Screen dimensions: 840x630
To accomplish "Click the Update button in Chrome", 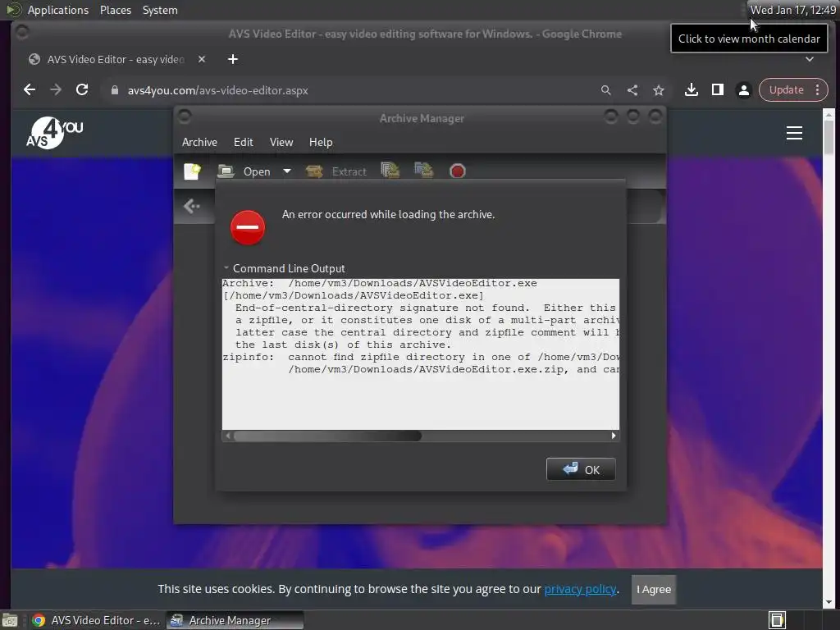I will point(786,90).
